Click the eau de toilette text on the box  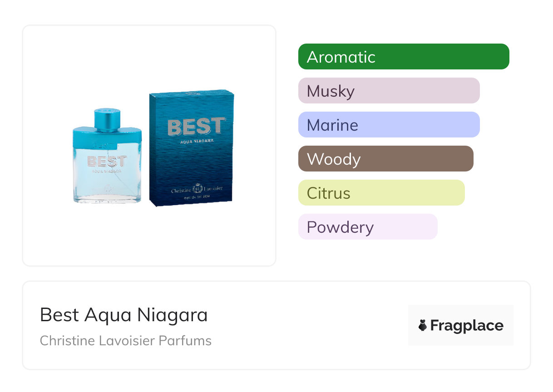click(x=196, y=197)
